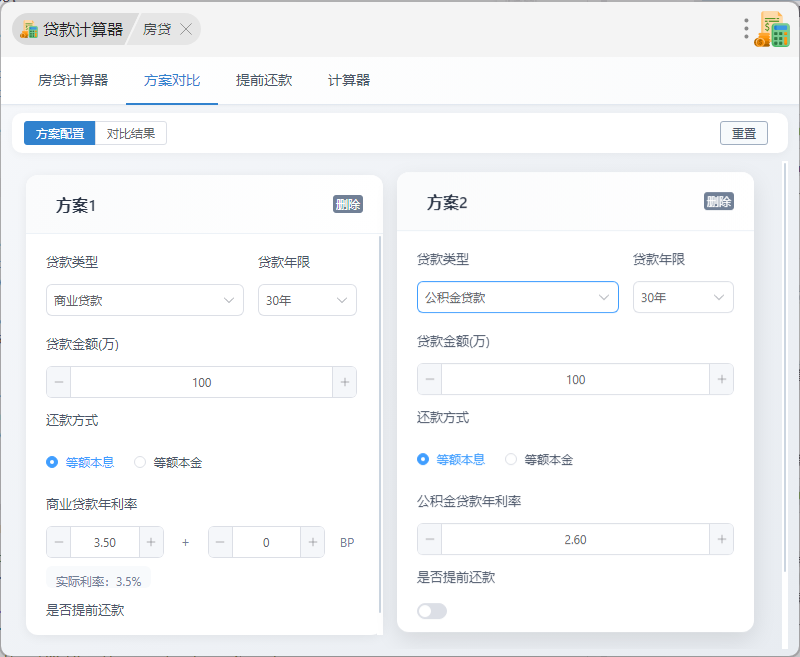The height and width of the screenshot is (657, 800).
Task: Click the 重置 reset button
Action: pos(743,133)
